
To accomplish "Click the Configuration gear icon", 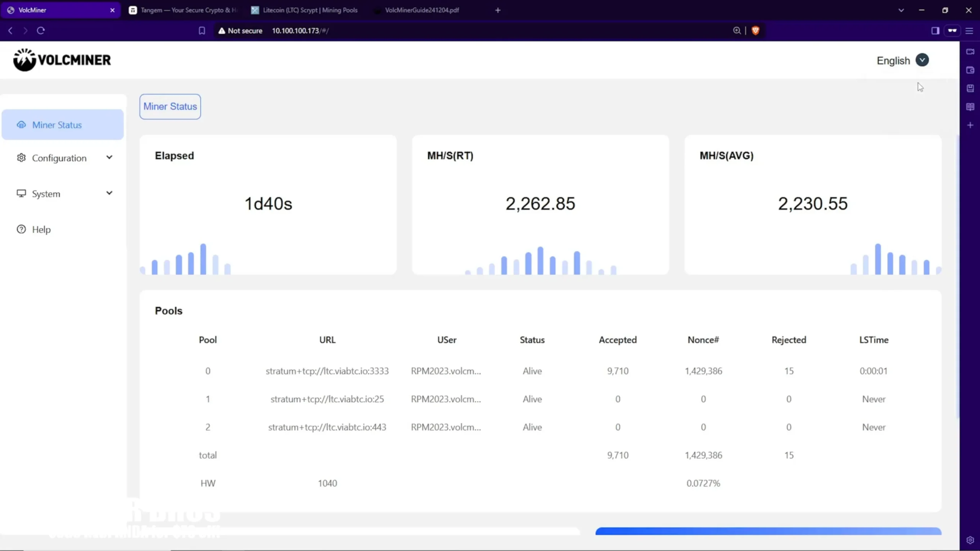I will 21,158.
